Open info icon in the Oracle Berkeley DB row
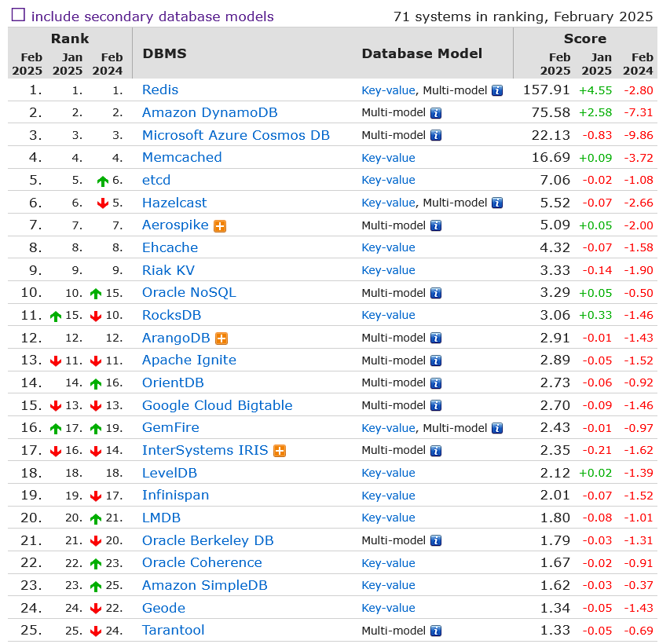 [x=436, y=540]
